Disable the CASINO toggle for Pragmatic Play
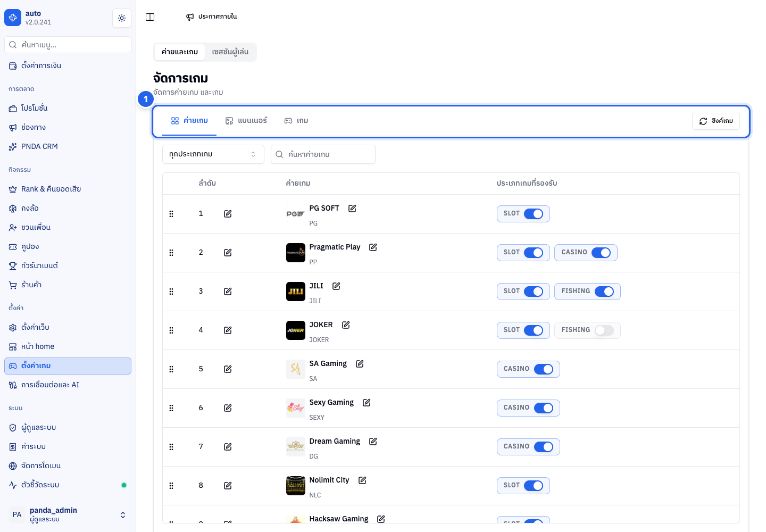The image size is (766, 532). tap(601, 253)
